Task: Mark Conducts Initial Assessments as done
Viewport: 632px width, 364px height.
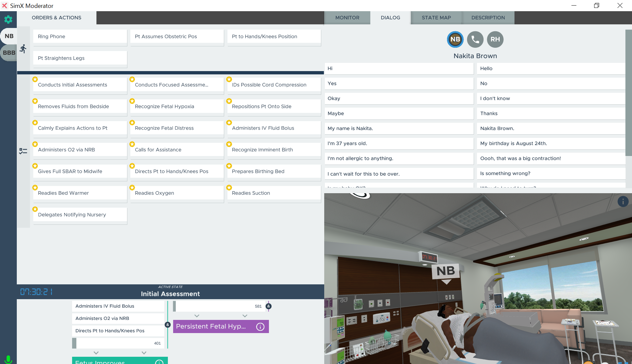Action: coord(80,85)
